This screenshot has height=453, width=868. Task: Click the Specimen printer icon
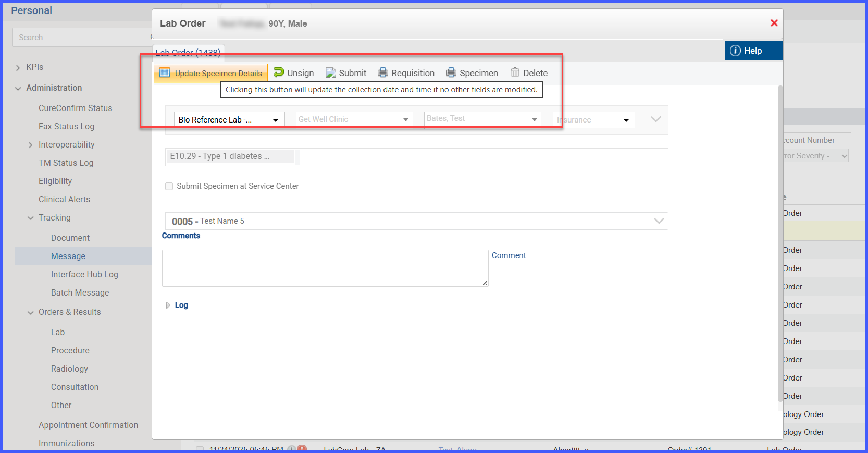pyautogui.click(x=451, y=73)
